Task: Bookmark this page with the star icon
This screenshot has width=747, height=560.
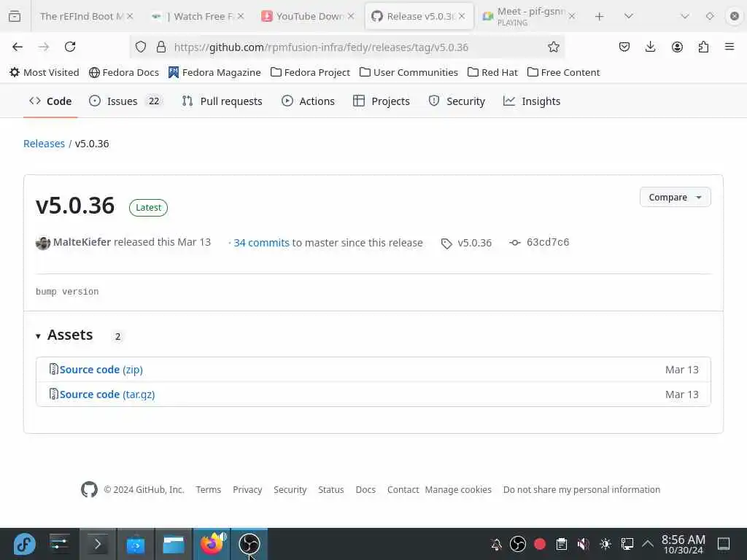Action: click(x=553, y=47)
